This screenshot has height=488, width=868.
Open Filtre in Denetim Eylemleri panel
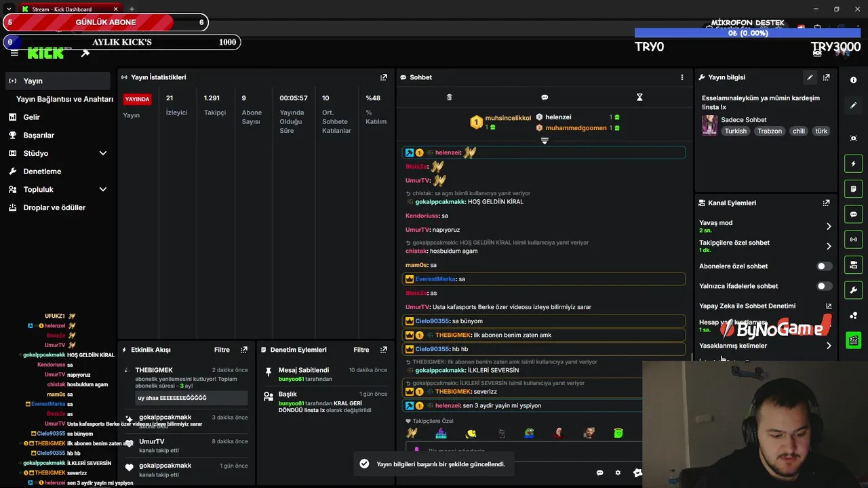[361, 350]
